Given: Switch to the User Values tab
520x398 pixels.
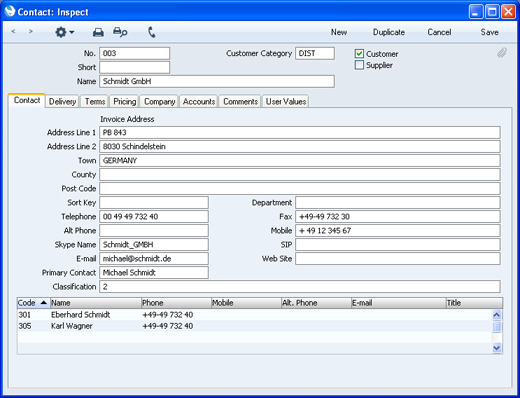Looking at the screenshot, I should pos(286,101).
